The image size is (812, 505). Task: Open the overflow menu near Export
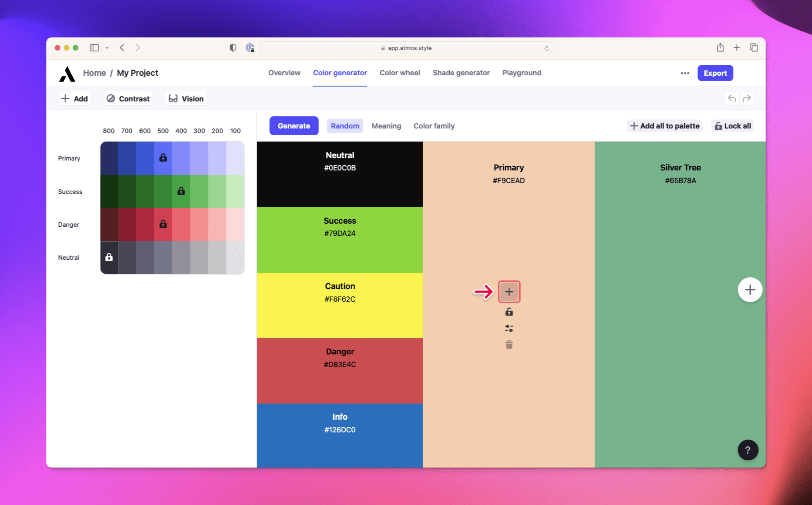pos(684,73)
